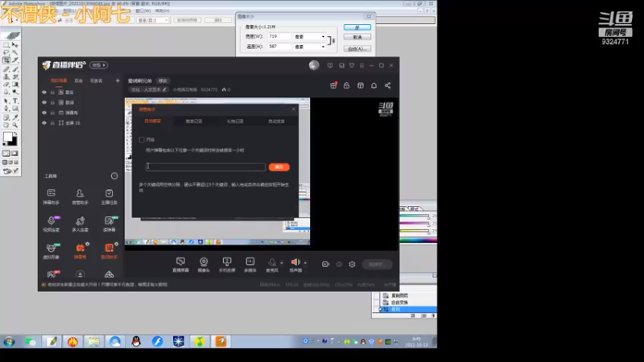Open the orange 弹幕秀 tool

[x=80, y=251]
